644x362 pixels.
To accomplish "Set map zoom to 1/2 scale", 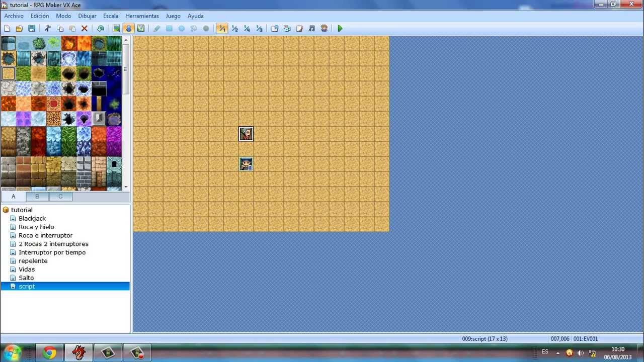I will (x=234, y=29).
